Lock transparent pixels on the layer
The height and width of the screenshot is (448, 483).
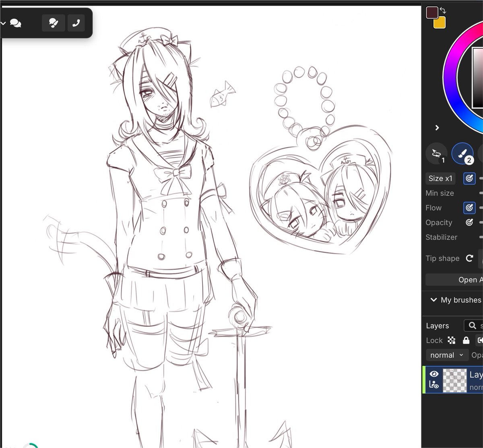click(x=452, y=340)
